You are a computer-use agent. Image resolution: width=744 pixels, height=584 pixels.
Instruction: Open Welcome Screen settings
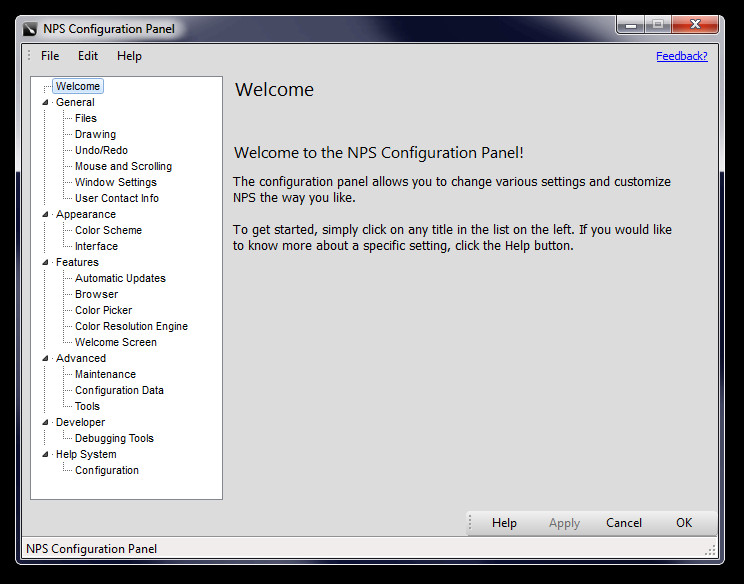click(115, 342)
